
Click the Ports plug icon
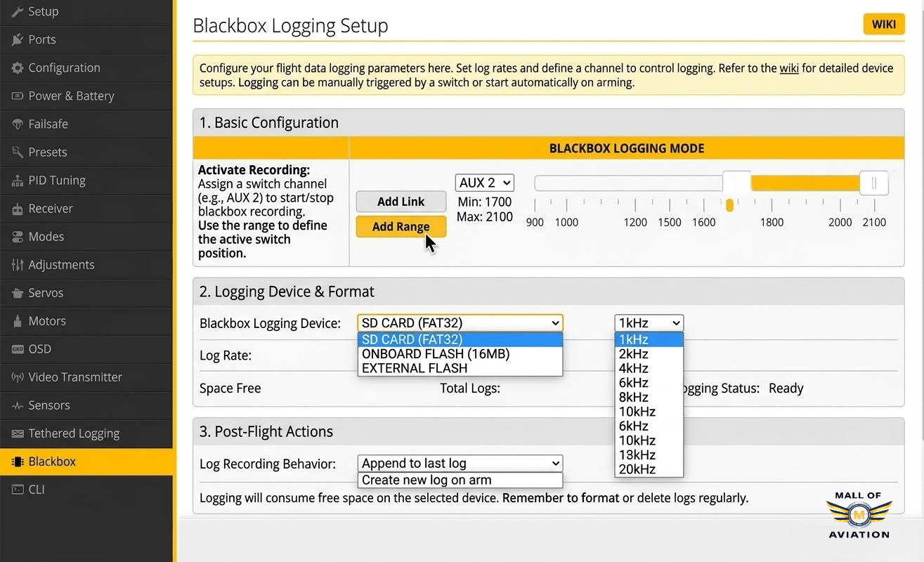coord(17,40)
